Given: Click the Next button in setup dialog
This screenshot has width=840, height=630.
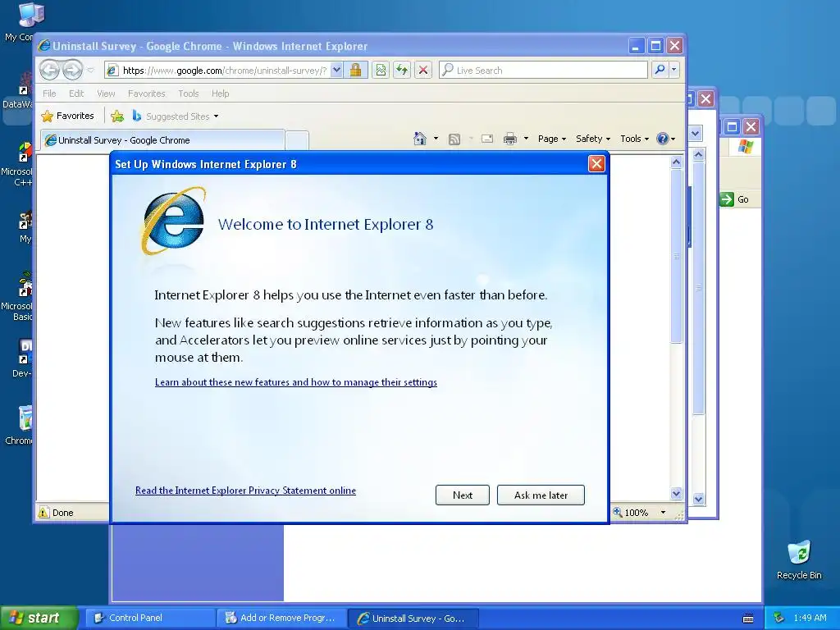Looking at the screenshot, I should point(463,495).
